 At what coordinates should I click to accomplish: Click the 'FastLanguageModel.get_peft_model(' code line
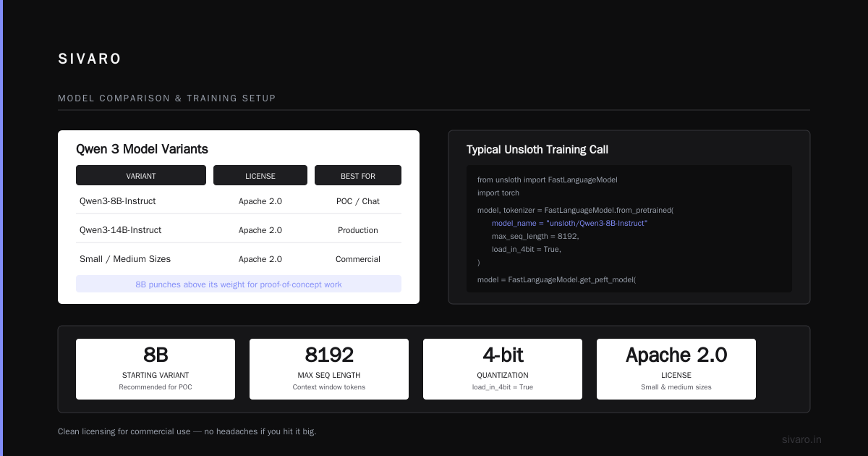(556, 279)
